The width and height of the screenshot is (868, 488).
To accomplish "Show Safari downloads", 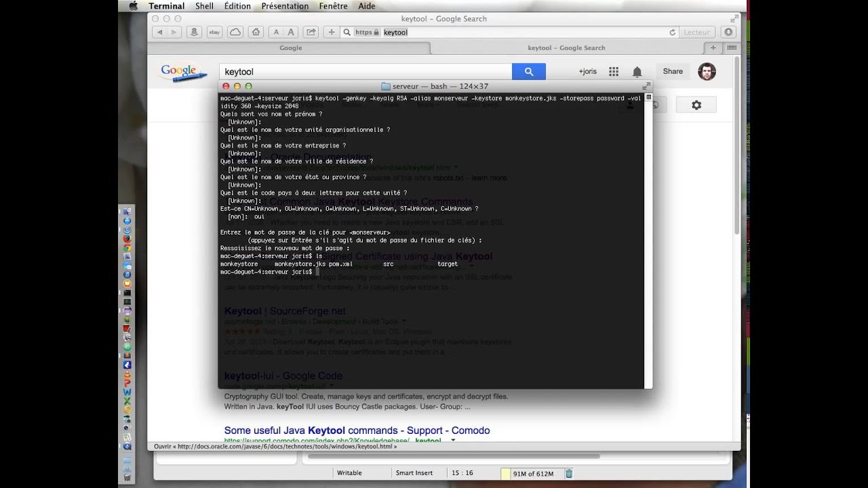I will (x=728, y=32).
